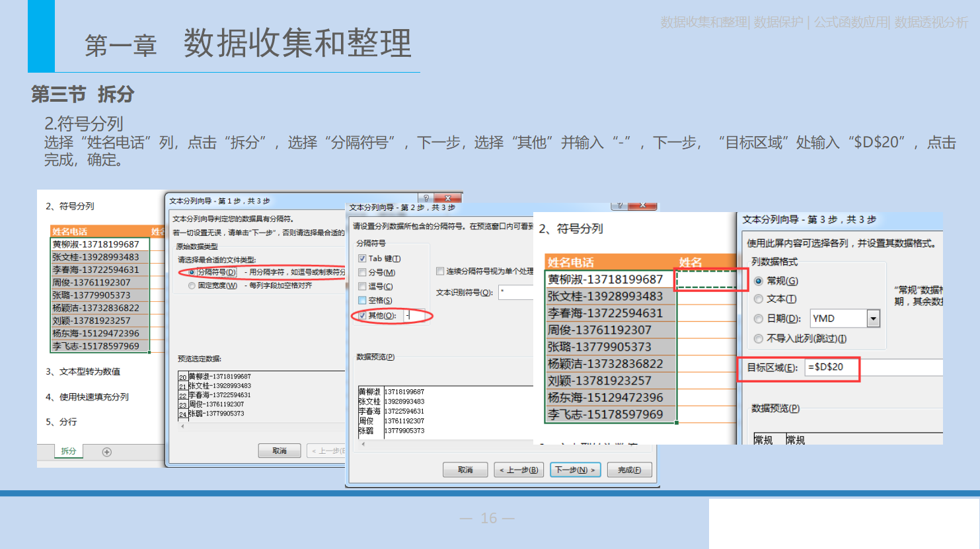Click row 22 李春海 in step 1 preview

click(214, 395)
